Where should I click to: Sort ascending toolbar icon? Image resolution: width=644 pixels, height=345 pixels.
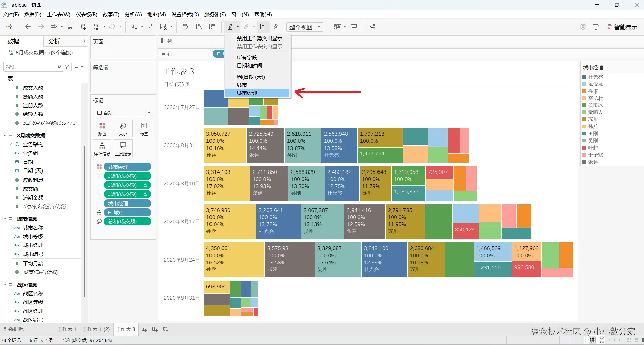pos(199,27)
